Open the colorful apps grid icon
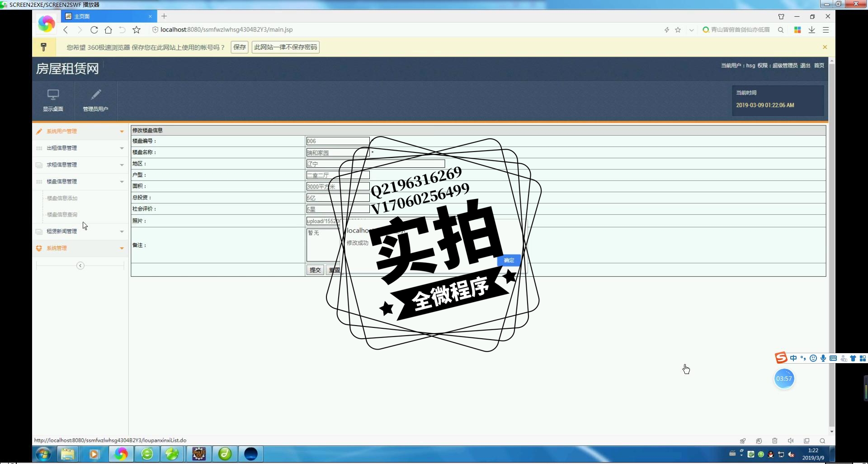Viewport: 868px width, 464px height. 797,30
